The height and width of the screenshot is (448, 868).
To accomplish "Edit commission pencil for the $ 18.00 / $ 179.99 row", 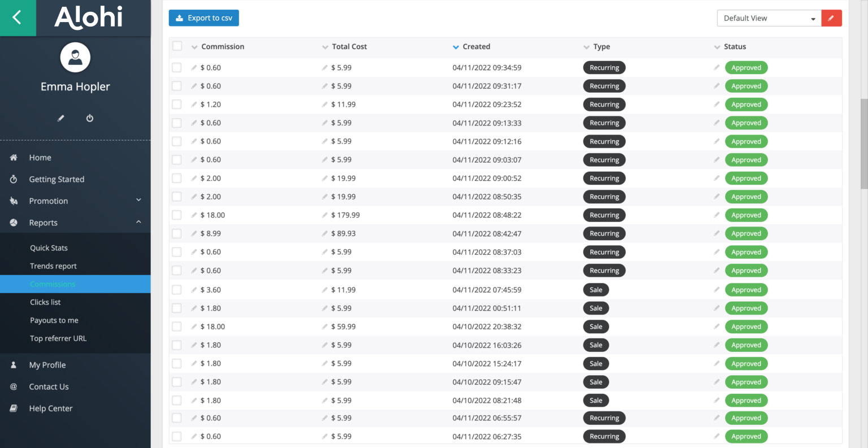I will click(194, 215).
